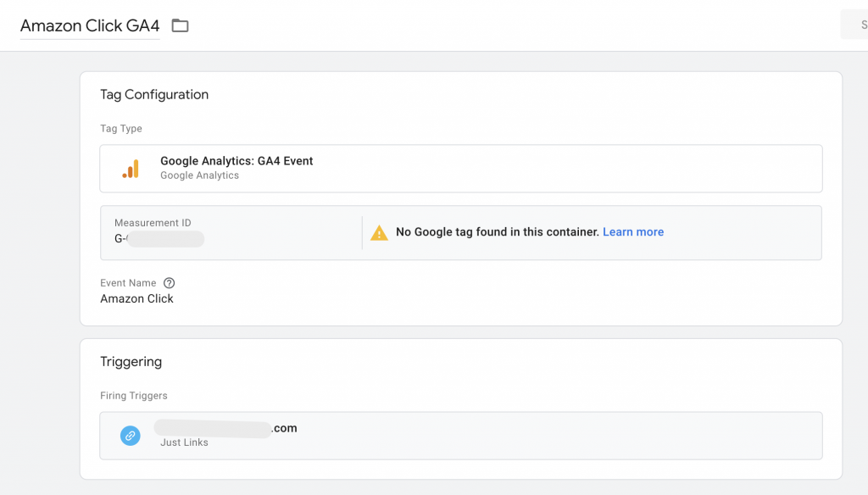Click the Google Analytics subtitle text
This screenshot has height=495, width=868.
(200, 175)
